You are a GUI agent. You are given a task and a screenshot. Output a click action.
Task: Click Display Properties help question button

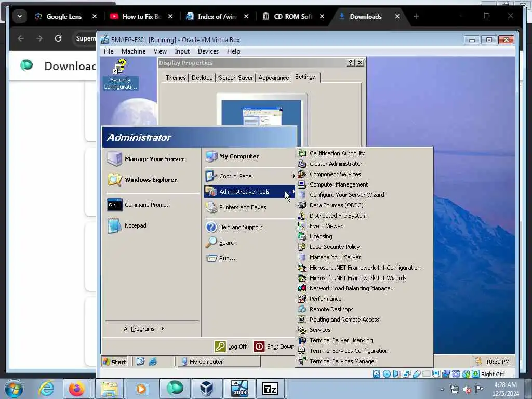tap(351, 63)
